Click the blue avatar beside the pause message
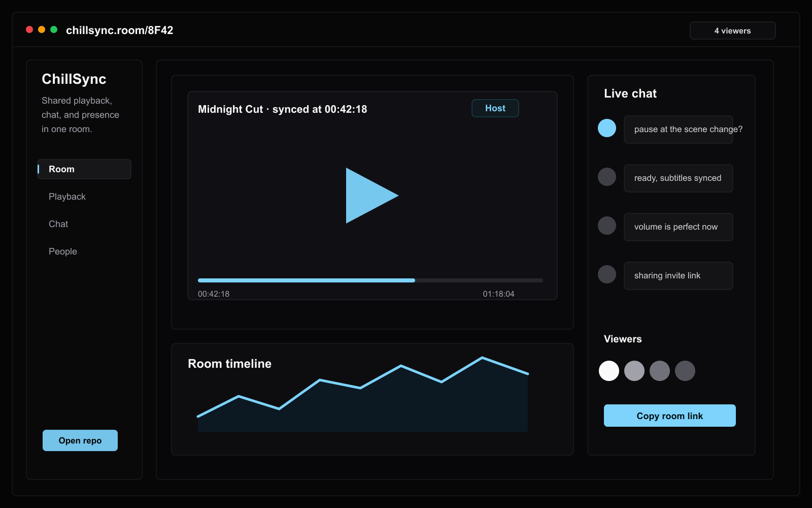 pyautogui.click(x=607, y=128)
